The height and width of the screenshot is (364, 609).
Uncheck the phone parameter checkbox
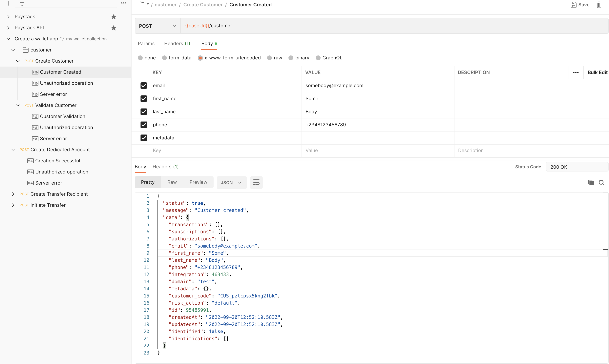point(144,125)
